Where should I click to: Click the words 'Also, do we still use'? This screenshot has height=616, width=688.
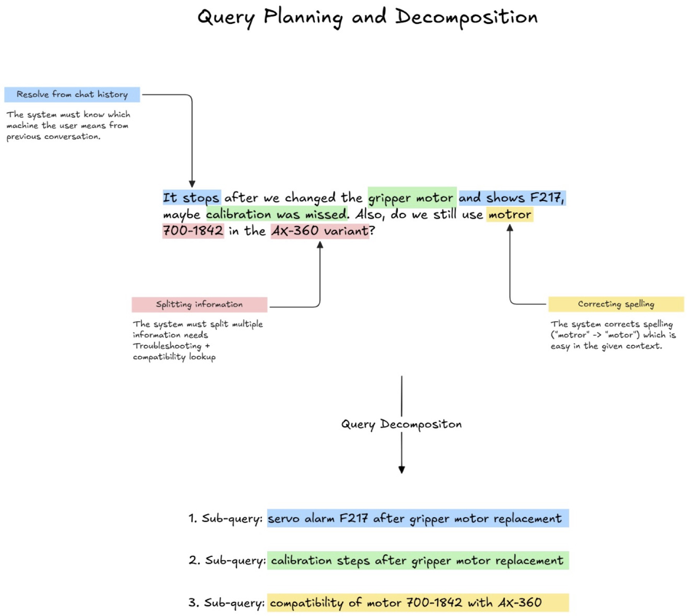point(419,214)
